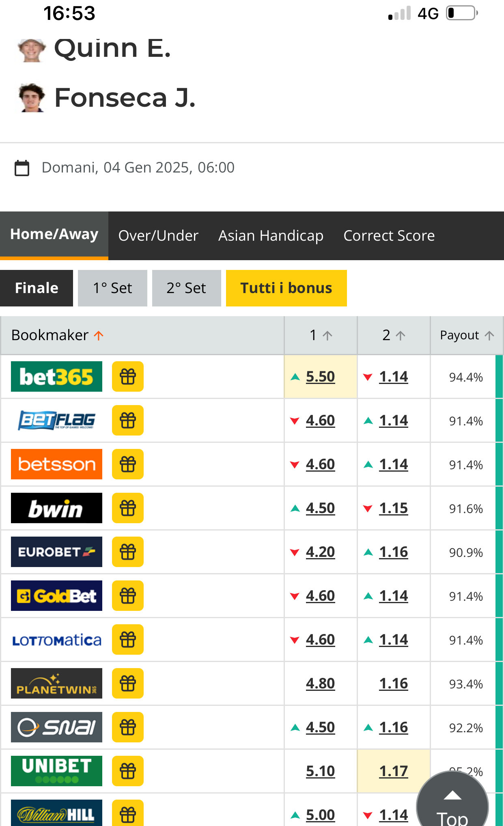This screenshot has width=504, height=826.
Task: Tap the Unibet bonus gift icon
Action: coord(128,771)
